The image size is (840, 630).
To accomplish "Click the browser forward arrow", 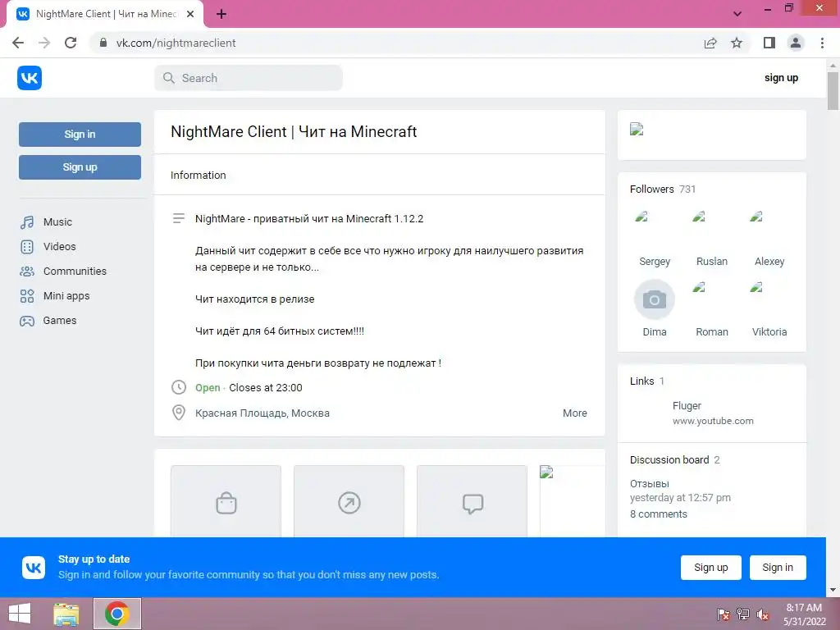I will point(44,43).
